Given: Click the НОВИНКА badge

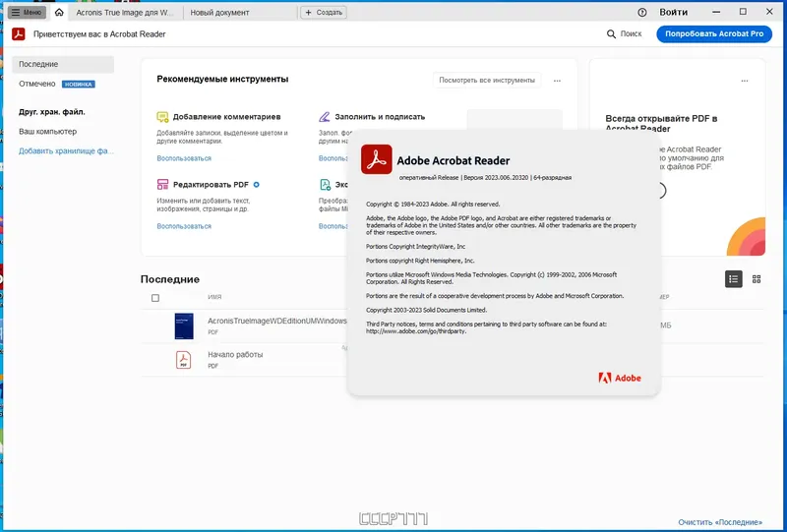Looking at the screenshot, I should pos(79,85).
